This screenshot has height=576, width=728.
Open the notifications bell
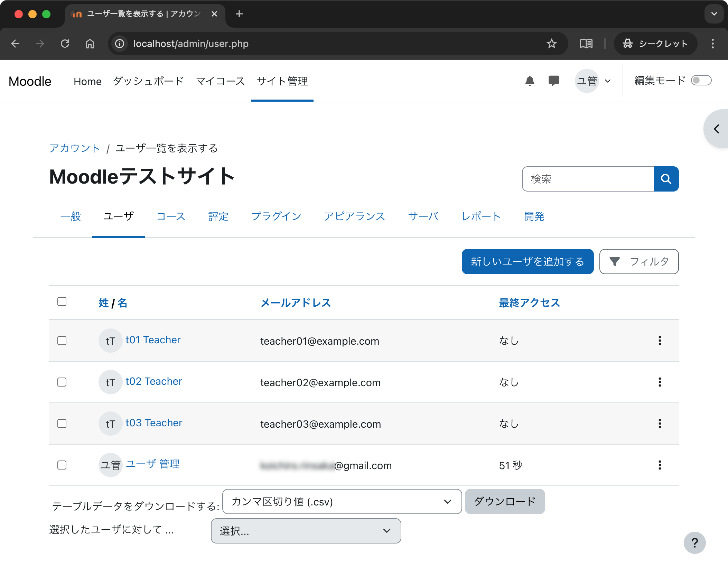[x=530, y=81]
